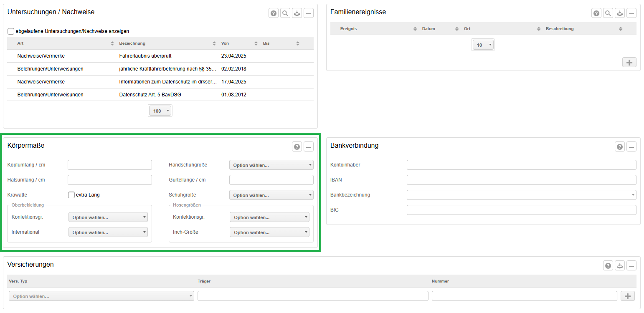Open Hosengrößen Inch-Größe dropdown

(269, 232)
